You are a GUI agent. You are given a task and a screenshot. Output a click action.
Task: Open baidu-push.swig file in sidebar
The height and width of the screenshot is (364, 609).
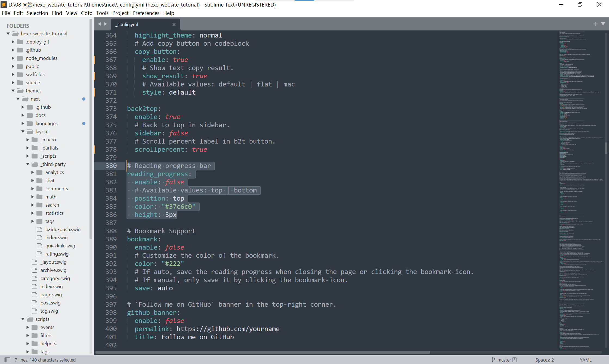[63, 229]
